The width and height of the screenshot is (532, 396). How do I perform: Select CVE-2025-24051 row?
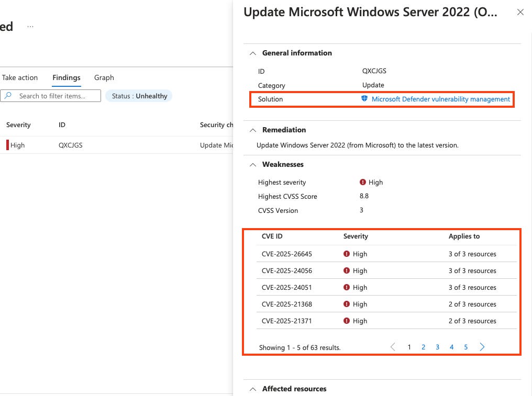(x=386, y=287)
